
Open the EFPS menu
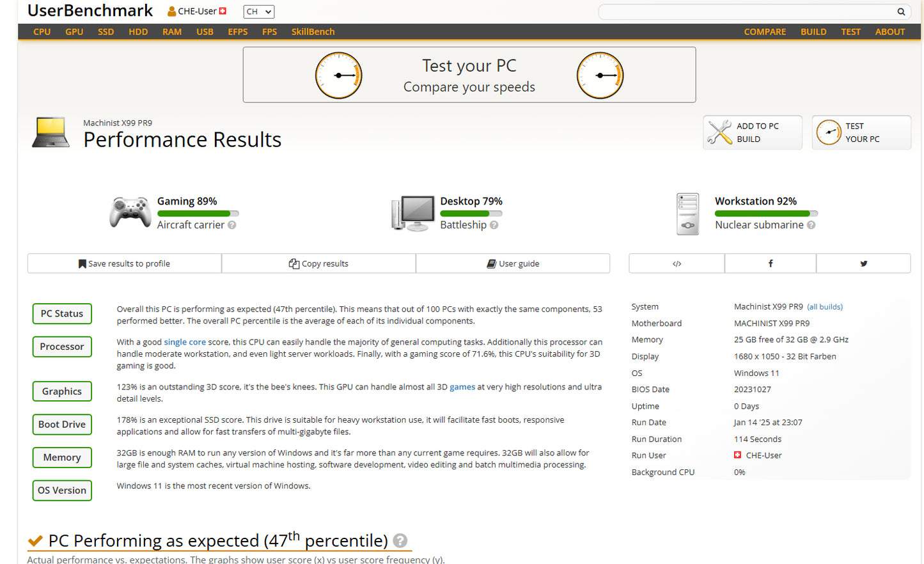pyautogui.click(x=238, y=31)
